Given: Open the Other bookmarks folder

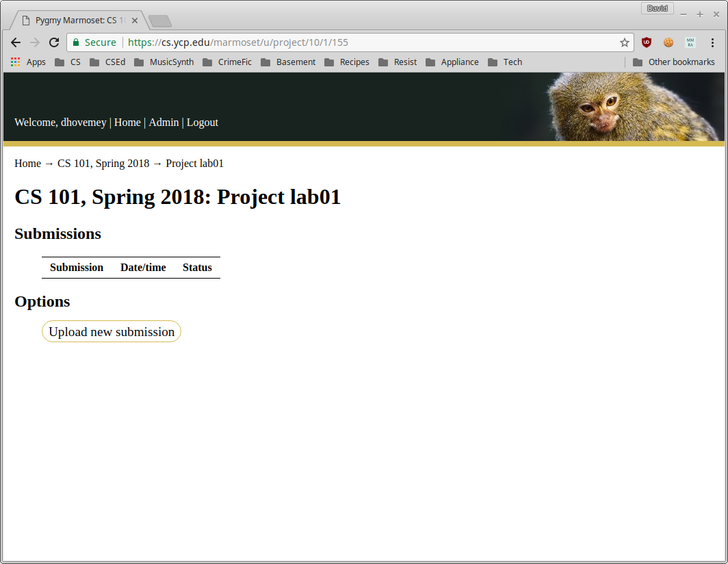Looking at the screenshot, I should [673, 62].
